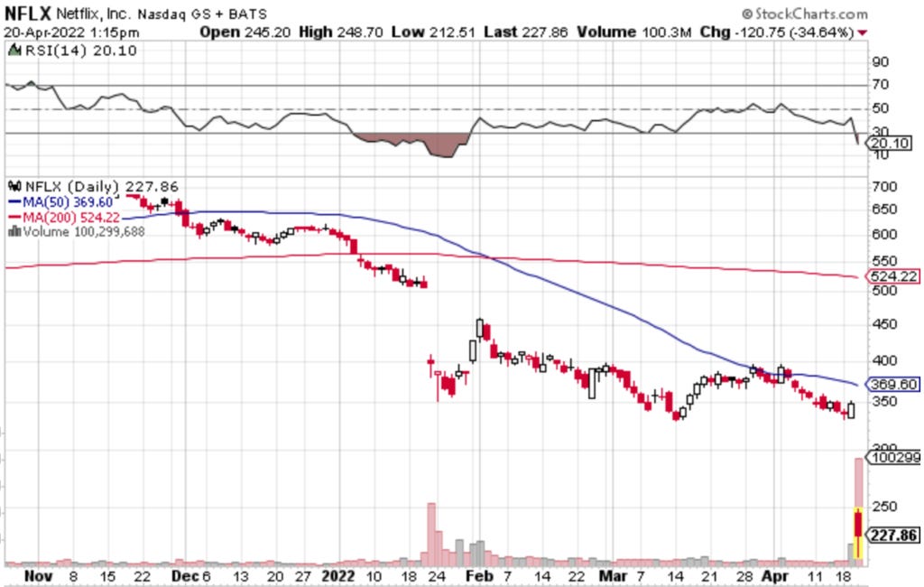Click the RSI mountain indicator icon
Image resolution: width=924 pixels, height=587 pixels.
click(14, 51)
